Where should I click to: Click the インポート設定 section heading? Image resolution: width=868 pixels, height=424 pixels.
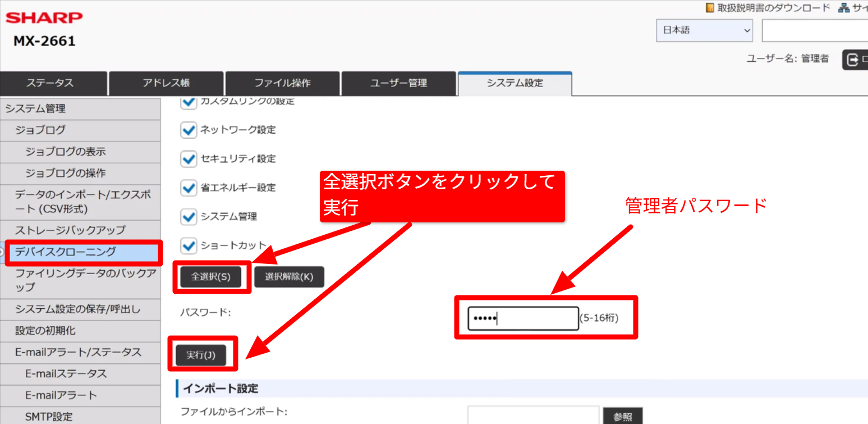pos(220,389)
